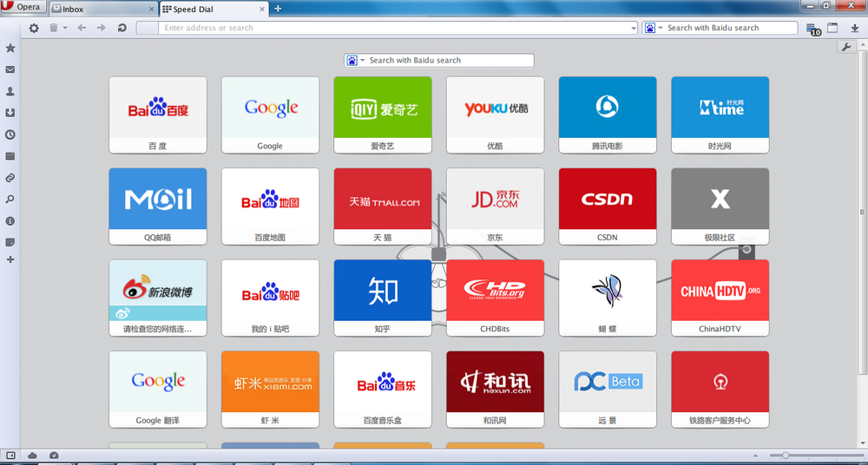The image size is (868, 465).
Task: Open the tab list icon showing 10
Action: tap(812, 29)
